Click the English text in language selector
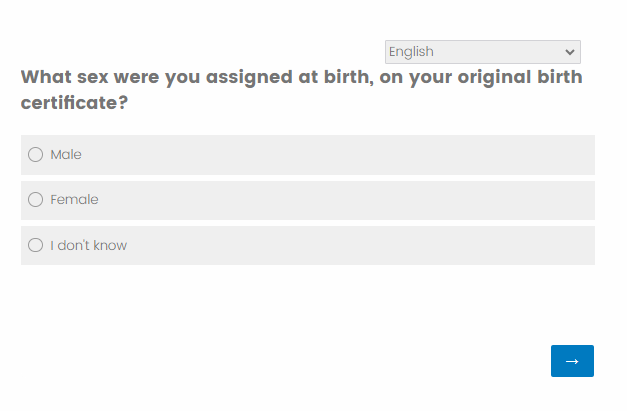 pyautogui.click(x=411, y=52)
